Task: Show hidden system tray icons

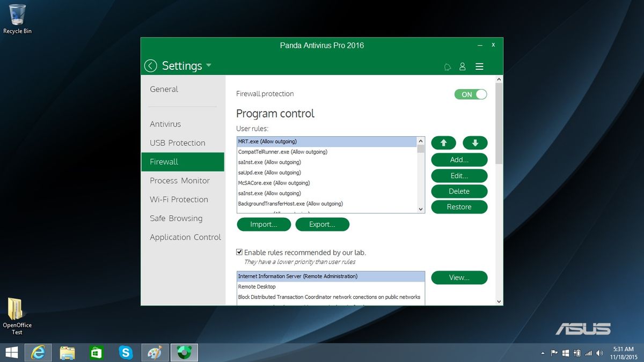Action: 543,353
